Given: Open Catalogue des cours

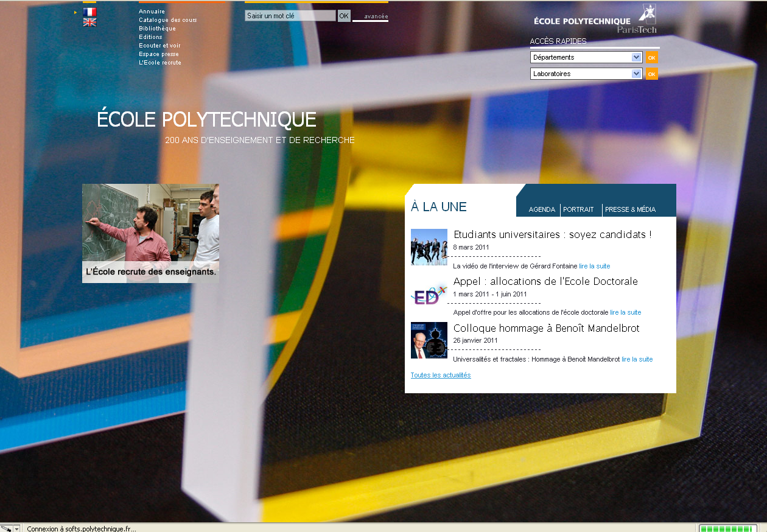Looking at the screenshot, I should pyautogui.click(x=168, y=20).
